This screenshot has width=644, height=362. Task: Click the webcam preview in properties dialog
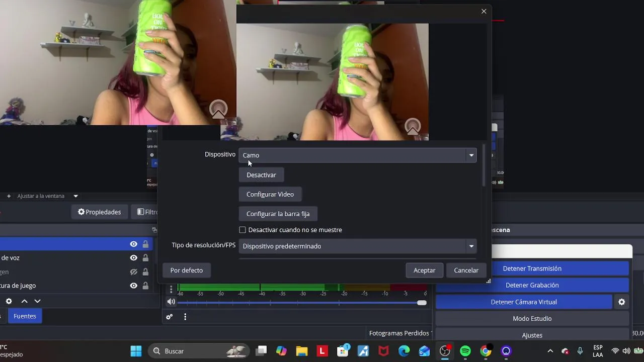333,82
